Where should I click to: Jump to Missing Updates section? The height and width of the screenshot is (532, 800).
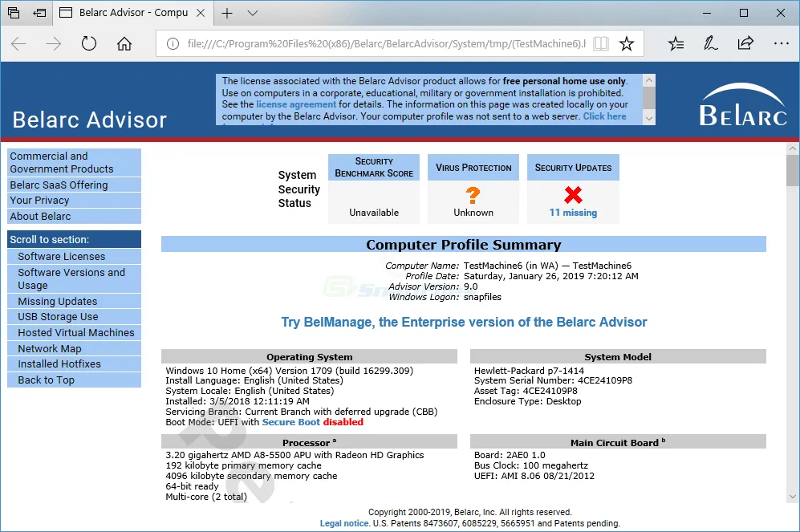pos(74,302)
